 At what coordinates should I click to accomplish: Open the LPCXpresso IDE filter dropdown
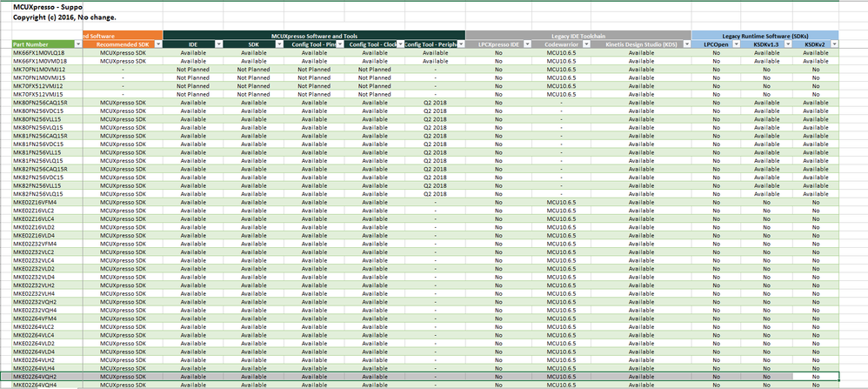pos(527,44)
